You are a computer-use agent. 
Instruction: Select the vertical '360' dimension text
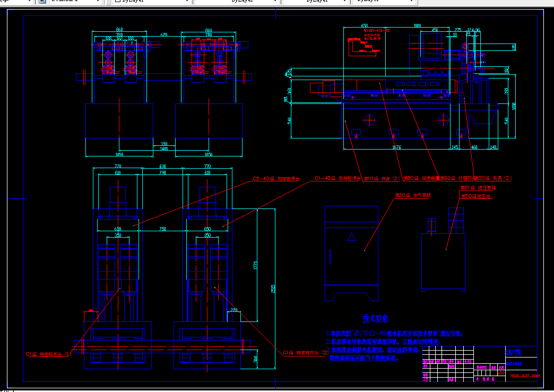(x=289, y=91)
